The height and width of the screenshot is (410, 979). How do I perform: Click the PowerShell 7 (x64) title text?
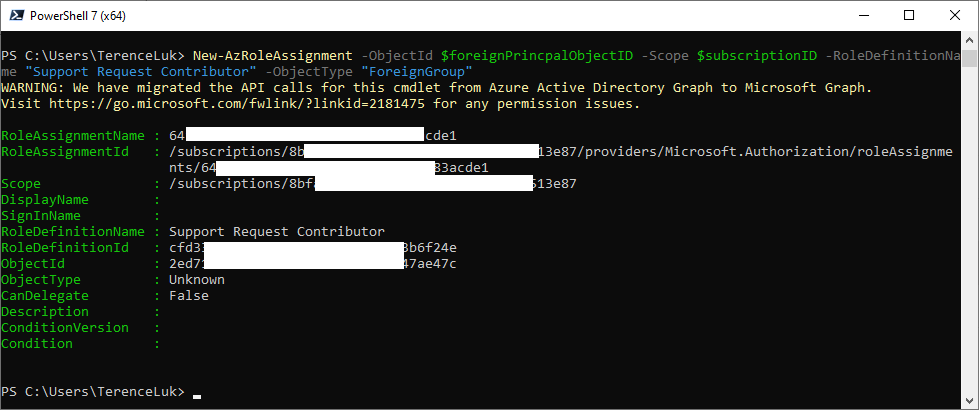tap(78, 16)
